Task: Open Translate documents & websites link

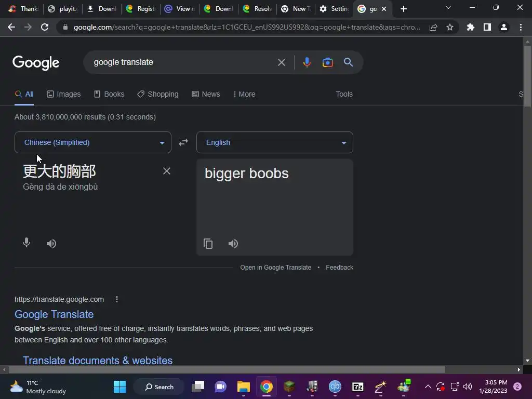Action: pyautogui.click(x=98, y=361)
